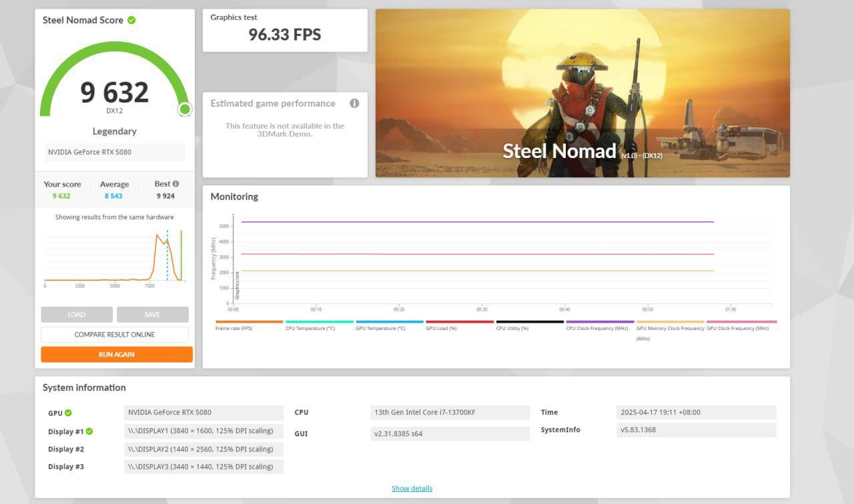Screen dimensions: 854x504
Task: Click the LOAD button
Action: [77, 315]
